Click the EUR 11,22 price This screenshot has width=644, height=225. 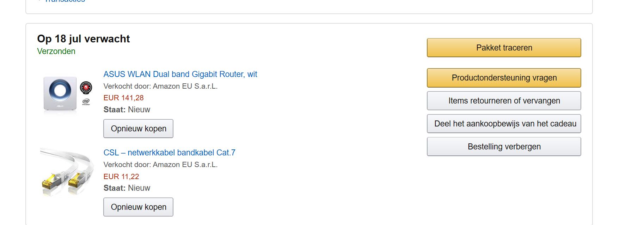(x=121, y=177)
